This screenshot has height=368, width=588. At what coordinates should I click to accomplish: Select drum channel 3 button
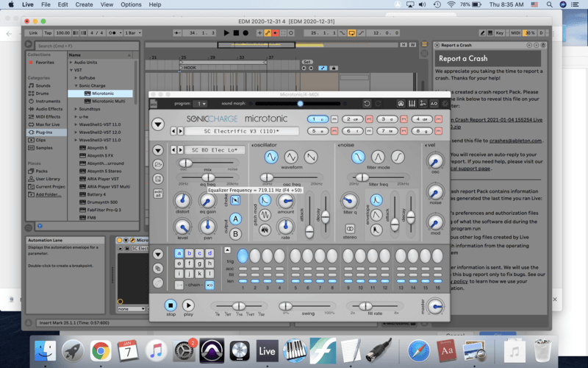point(387,119)
